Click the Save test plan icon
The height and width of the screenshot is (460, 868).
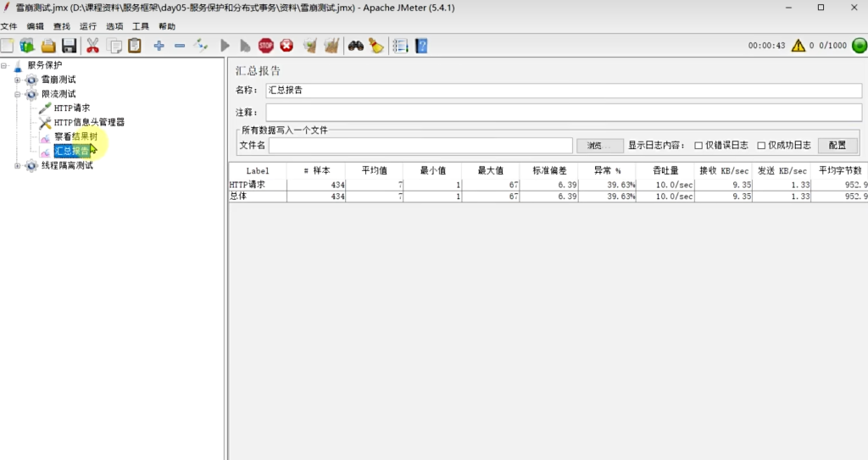pos(69,46)
